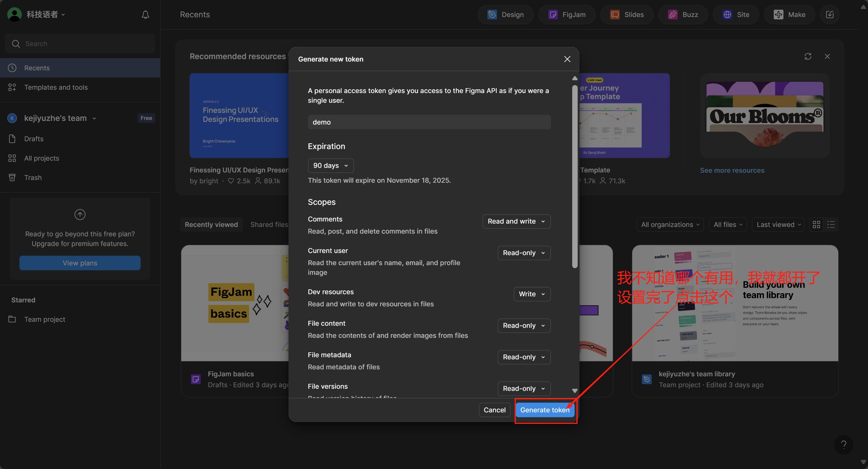
Task: Select the Recently viewed tab
Action: click(x=211, y=225)
